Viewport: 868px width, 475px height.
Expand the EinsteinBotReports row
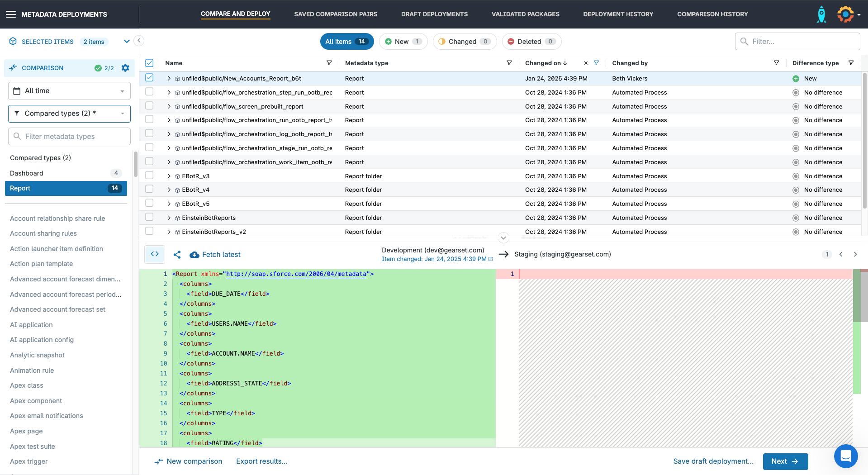click(169, 218)
